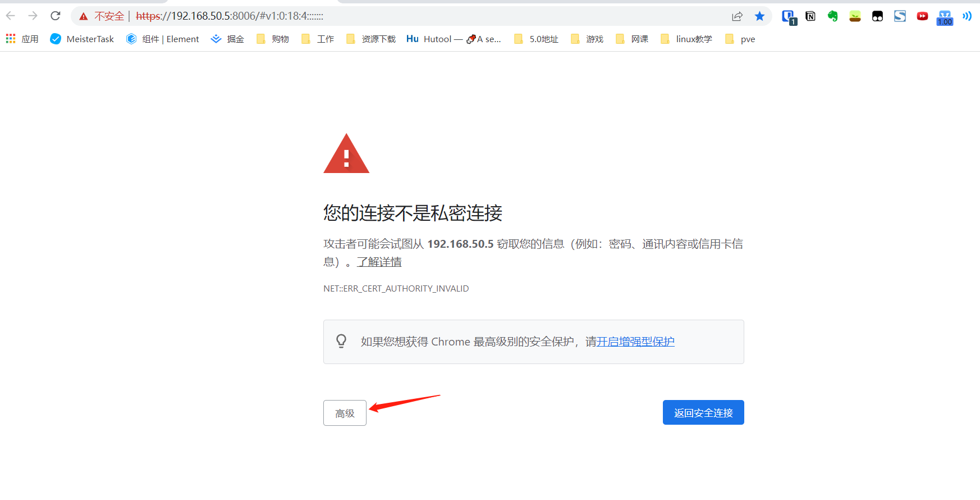Viewport: 980px width, 500px height.
Task: Open the MeisterTask bookmark
Action: (82, 39)
